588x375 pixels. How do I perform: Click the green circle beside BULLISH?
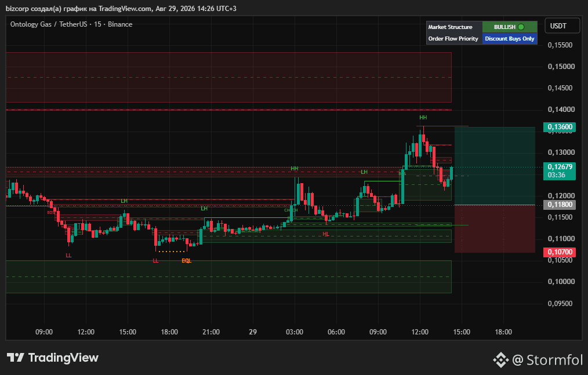521,27
